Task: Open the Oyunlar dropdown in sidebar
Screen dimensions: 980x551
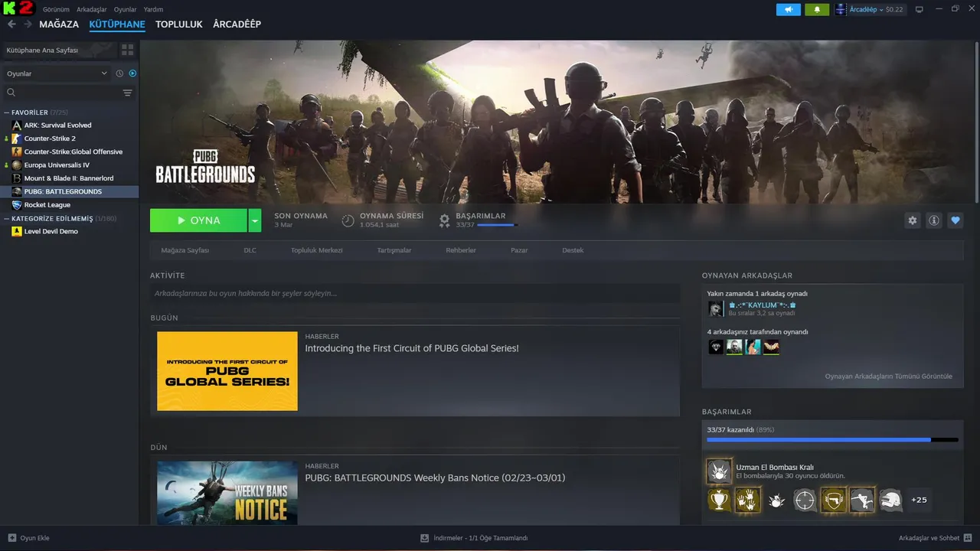Action: [57, 73]
